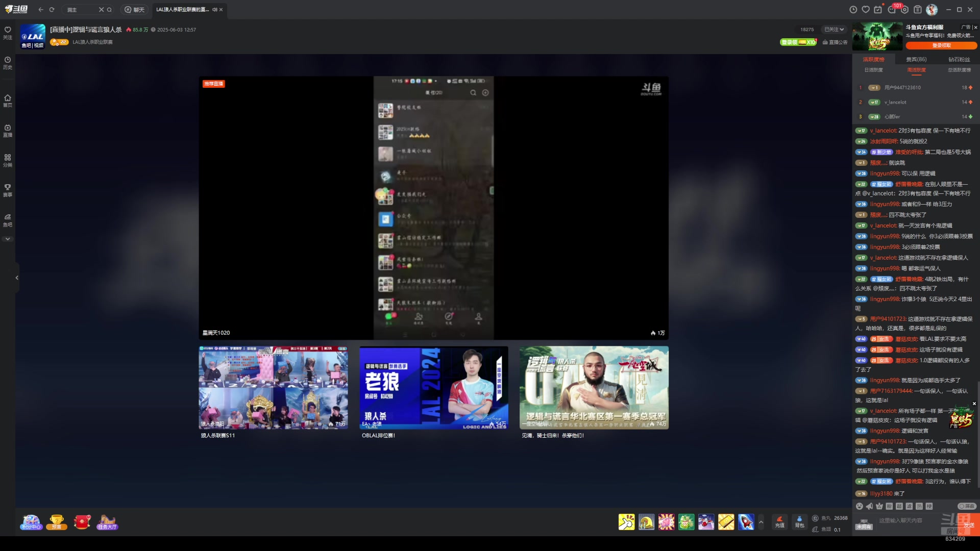Go back with the left arrow icon
Viewport: 980px width, 551px height.
[41, 10]
